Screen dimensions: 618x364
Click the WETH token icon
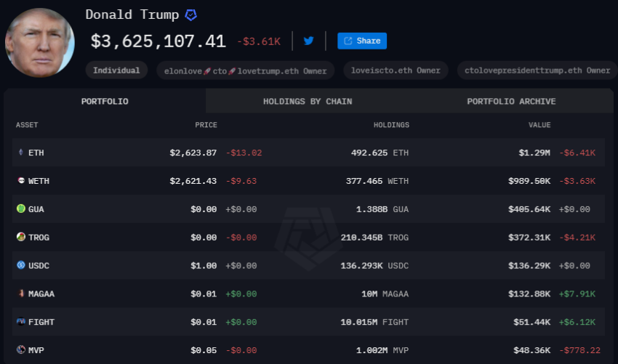tap(21, 180)
